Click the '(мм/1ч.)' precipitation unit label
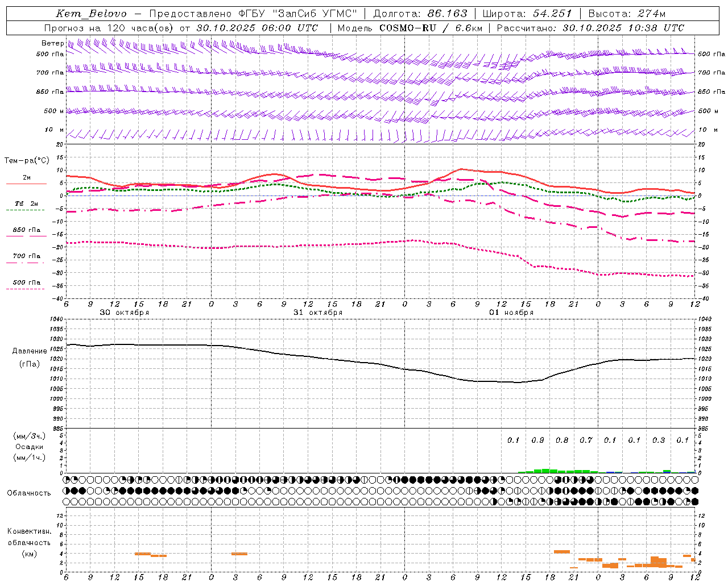Screen dimensions: 728x582 (x=30, y=458)
